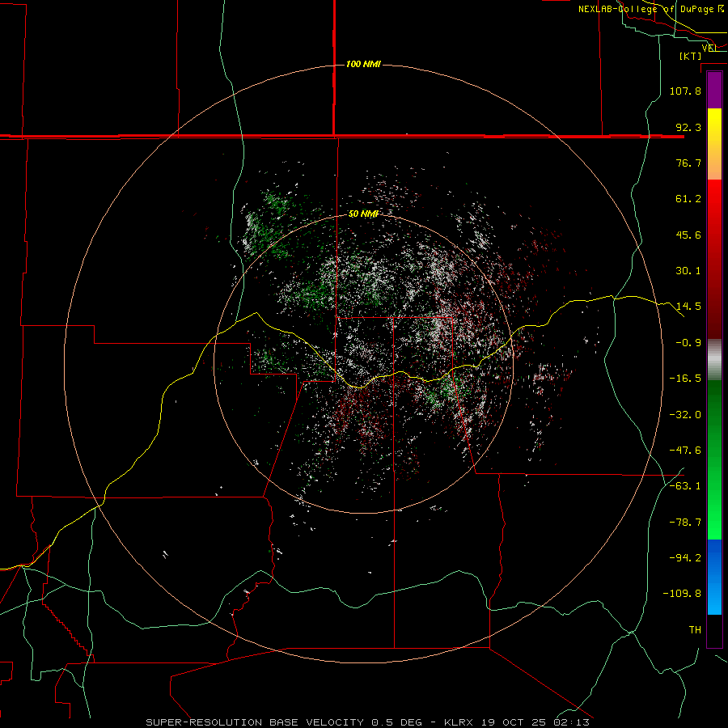Click the 61.2 value on the velocity scale
Screen dimensions: 728x728
pos(688,199)
